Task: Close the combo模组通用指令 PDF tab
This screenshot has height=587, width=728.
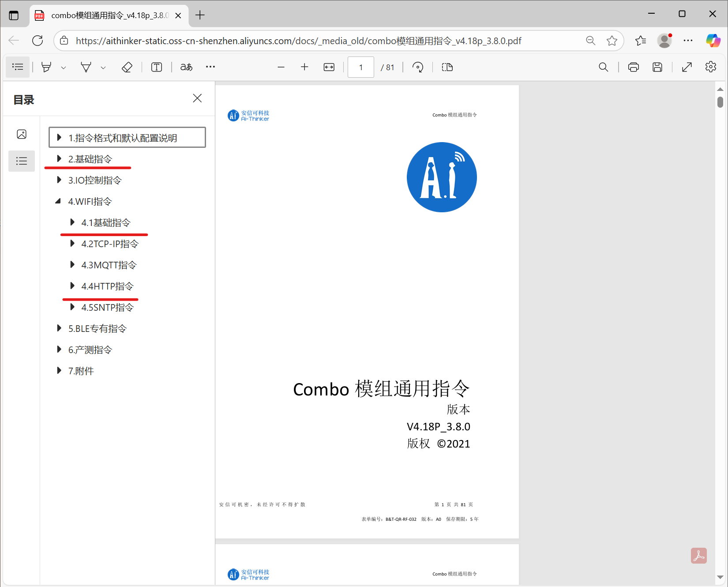Action: coord(178,15)
